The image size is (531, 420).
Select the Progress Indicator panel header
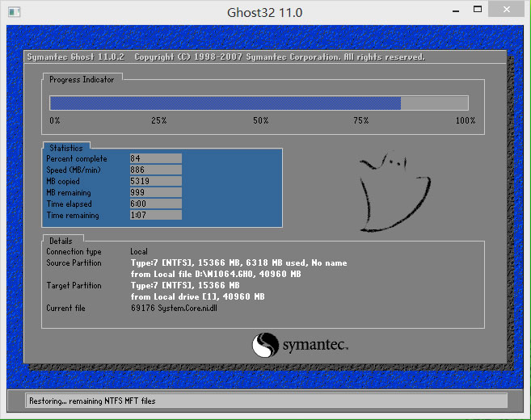click(82, 80)
